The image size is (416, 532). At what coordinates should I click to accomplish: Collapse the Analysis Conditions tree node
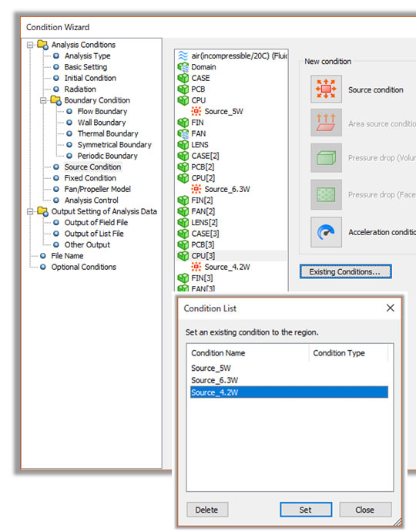[30, 45]
